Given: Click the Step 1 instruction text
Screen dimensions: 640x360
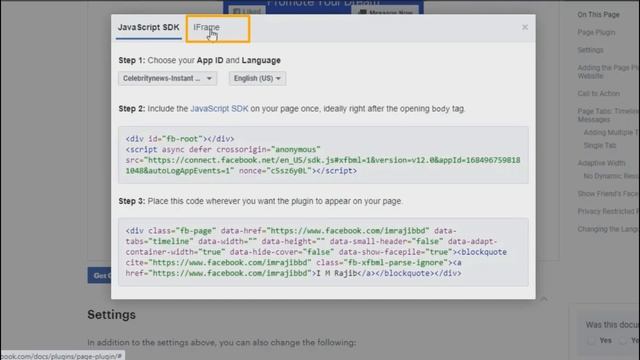Looking at the screenshot, I should (x=200, y=60).
